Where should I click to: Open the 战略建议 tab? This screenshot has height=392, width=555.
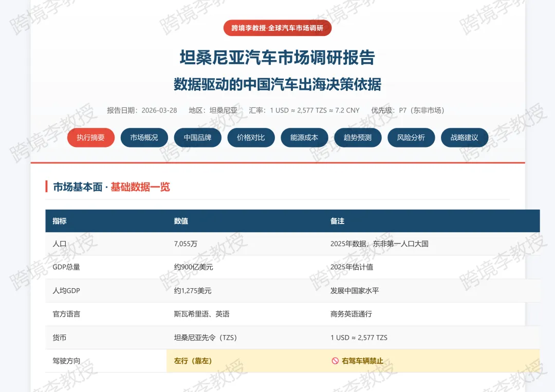coord(465,137)
